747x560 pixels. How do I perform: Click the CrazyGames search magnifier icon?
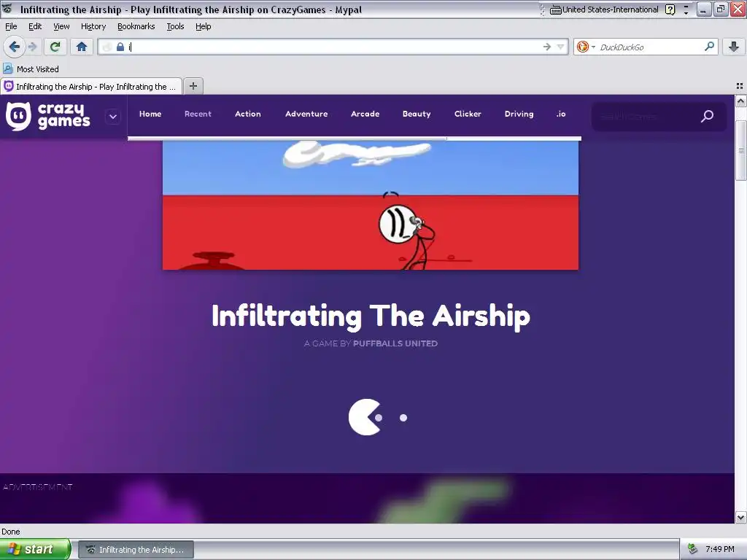pos(707,116)
